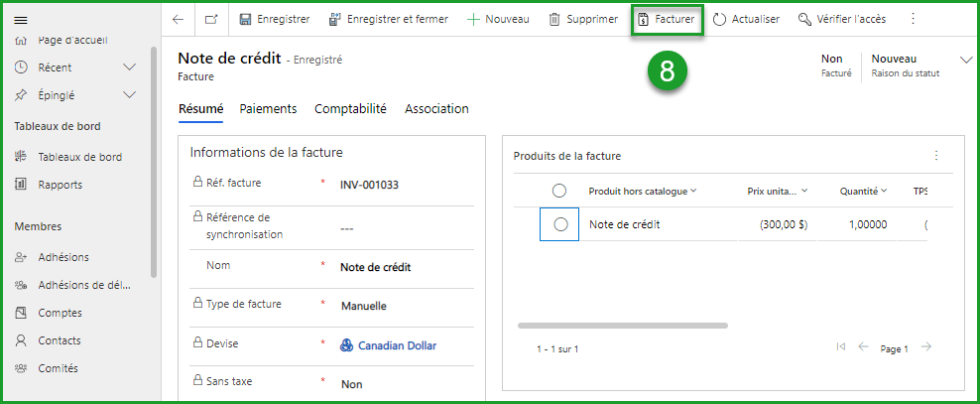This screenshot has width=980, height=404.
Task: Click the Nom field Note de crédit
Action: click(x=376, y=268)
